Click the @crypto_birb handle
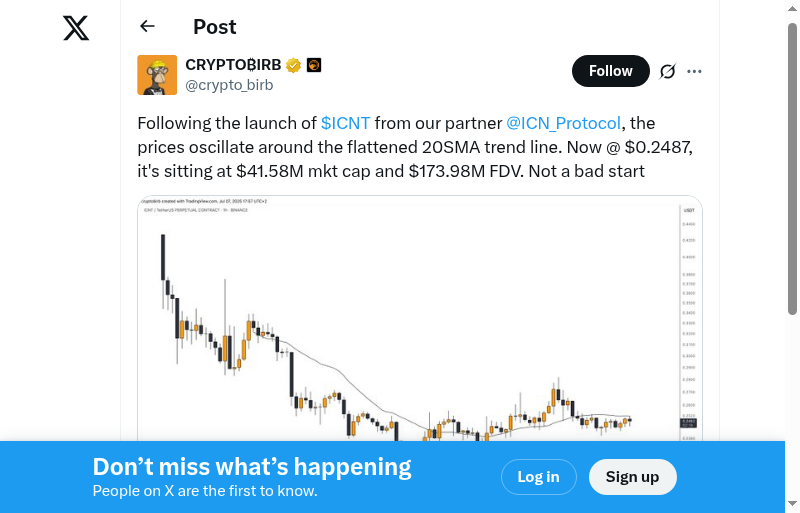Viewport: 800px width, 513px height. pos(229,85)
